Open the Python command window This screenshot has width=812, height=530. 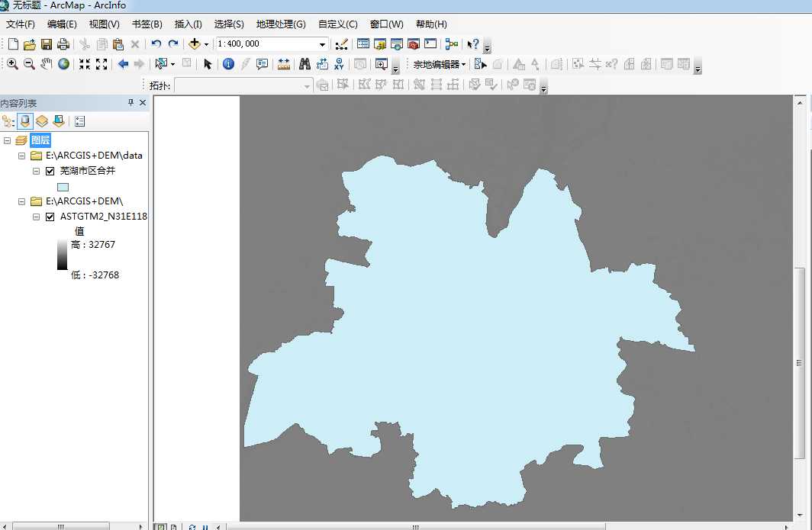pyautogui.click(x=430, y=44)
